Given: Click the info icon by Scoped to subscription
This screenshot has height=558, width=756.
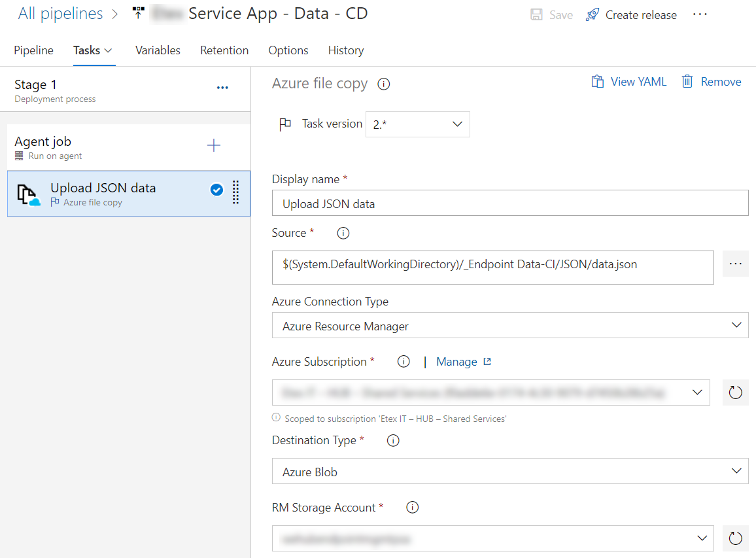Looking at the screenshot, I should click(276, 417).
